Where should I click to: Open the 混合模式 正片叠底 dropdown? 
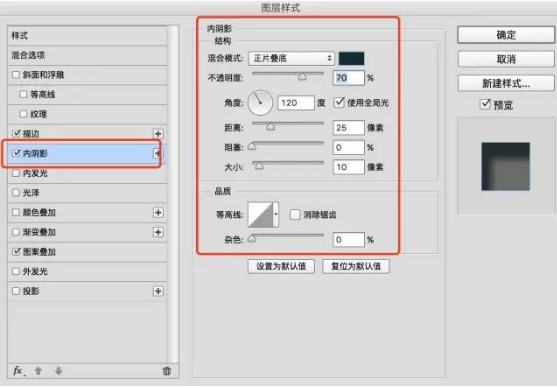[x=291, y=58]
